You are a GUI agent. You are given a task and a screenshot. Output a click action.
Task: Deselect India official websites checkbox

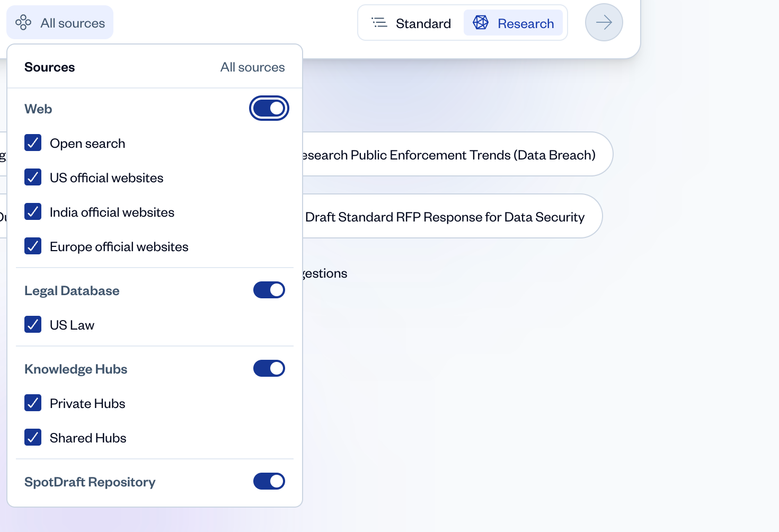point(33,212)
